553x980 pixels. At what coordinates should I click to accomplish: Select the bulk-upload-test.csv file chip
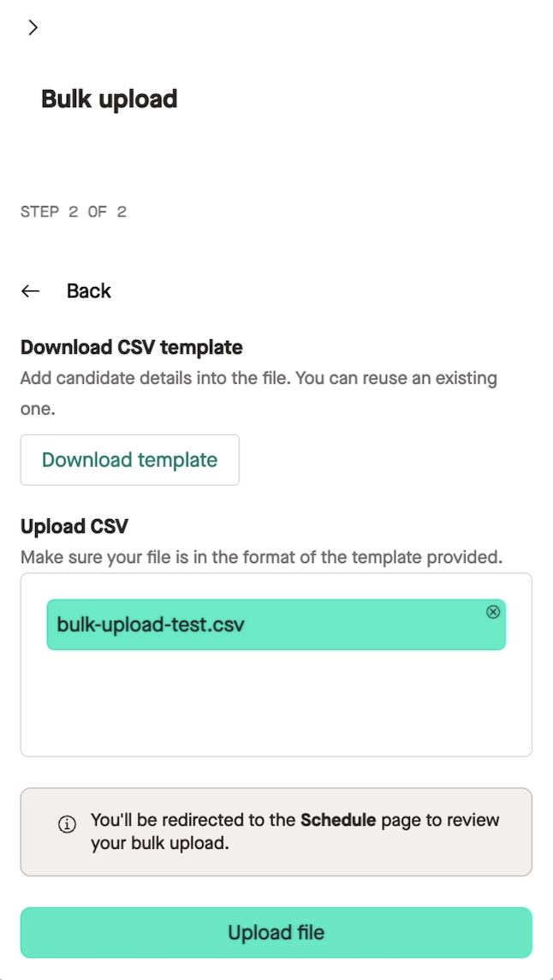[x=276, y=624]
